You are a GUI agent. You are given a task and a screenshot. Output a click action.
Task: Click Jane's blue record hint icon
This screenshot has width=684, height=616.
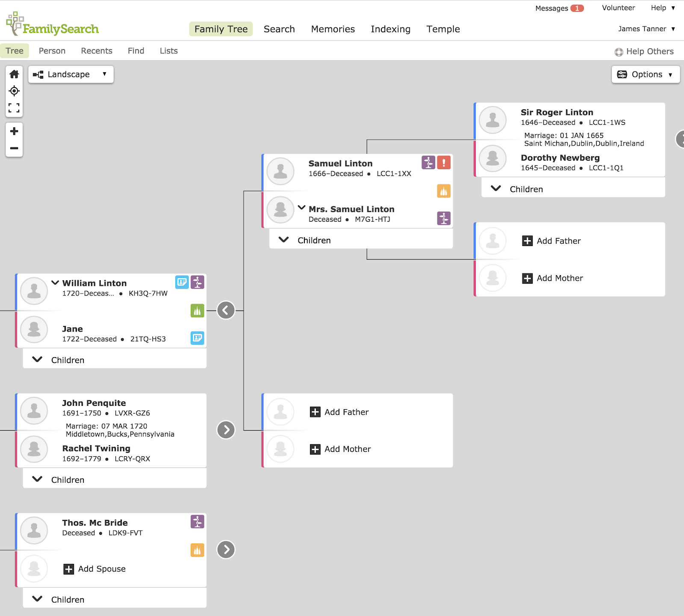coord(197,338)
